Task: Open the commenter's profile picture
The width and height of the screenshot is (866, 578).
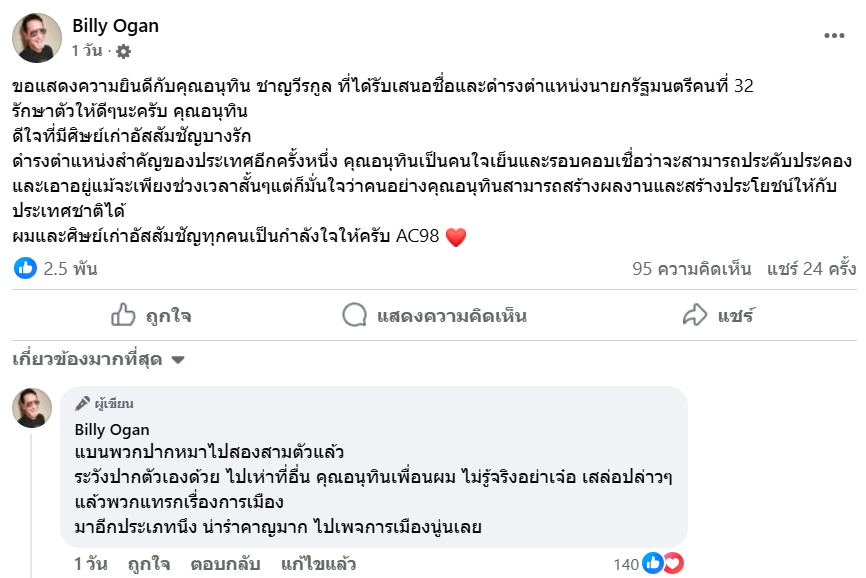Action: tap(32, 408)
